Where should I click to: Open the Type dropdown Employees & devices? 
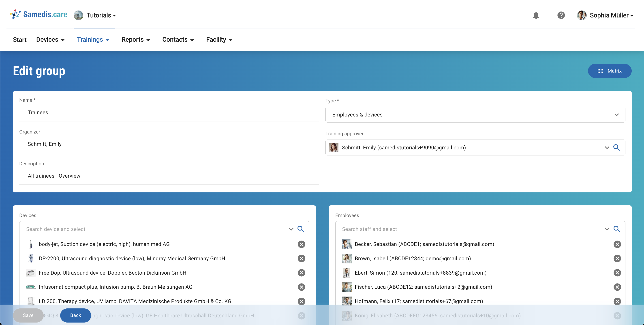pyautogui.click(x=475, y=115)
